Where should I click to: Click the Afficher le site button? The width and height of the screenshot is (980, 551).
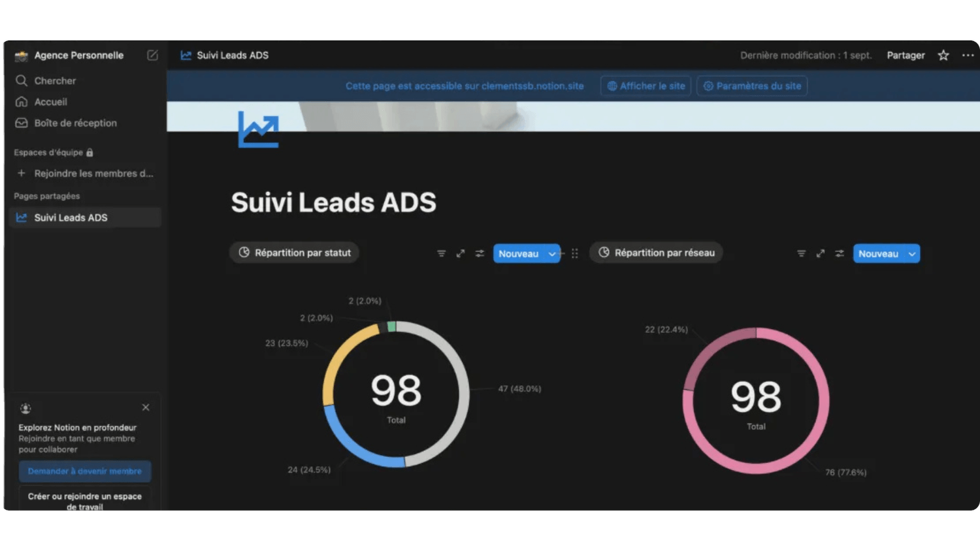[645, 86]
